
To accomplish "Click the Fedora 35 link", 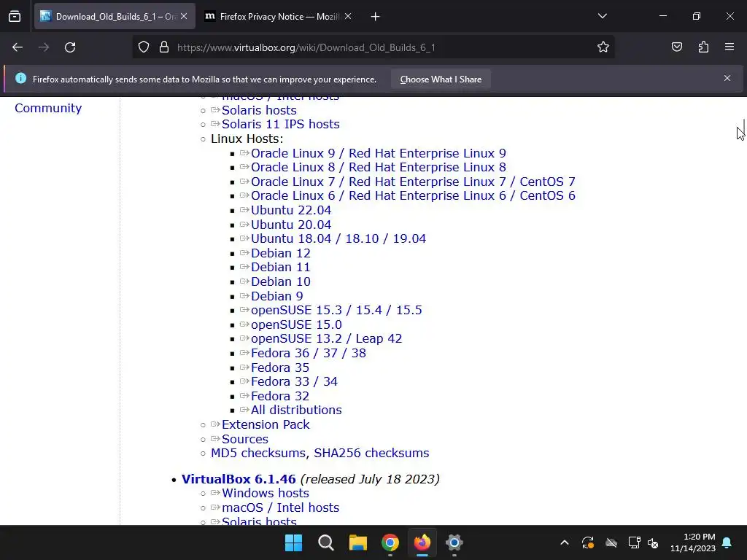I will coord(280,367).
